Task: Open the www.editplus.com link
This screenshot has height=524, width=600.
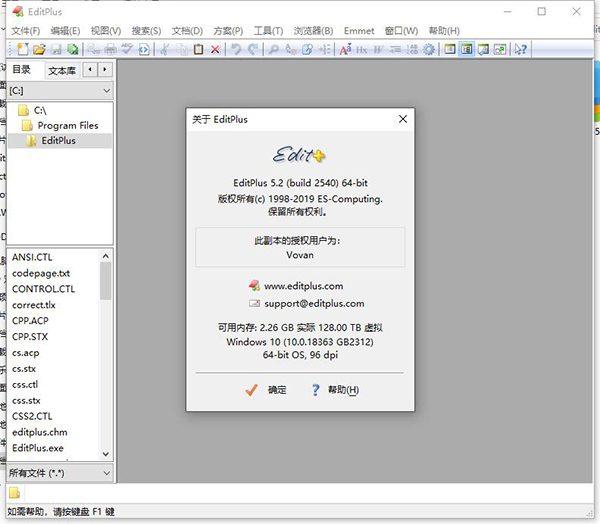Action: tap(303, 286)
